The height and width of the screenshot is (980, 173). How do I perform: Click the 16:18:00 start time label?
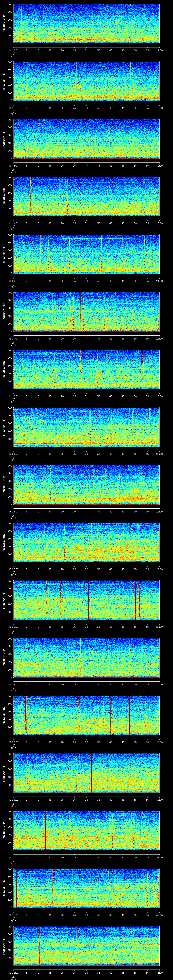13,166
